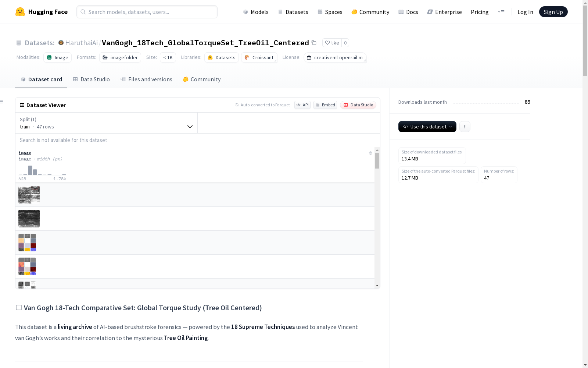Image resolution: width=588 pixels, height=368 pixels.
Task: Click the dataset title VanGogh_18Tech_GlobalTorqueSet_TreeOil_Centered
Action: pos(205,43)
